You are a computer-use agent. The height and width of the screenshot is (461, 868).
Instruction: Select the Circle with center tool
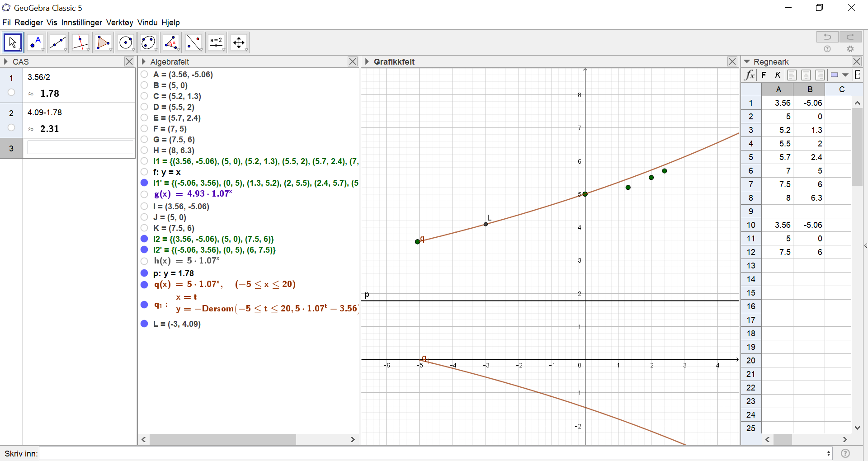(x=126, y=42)
